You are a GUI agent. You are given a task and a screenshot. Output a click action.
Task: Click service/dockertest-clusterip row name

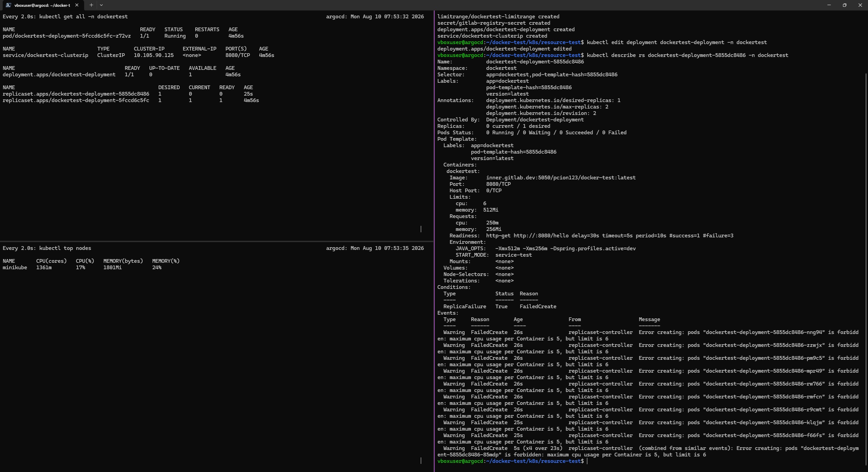point(45,55)
